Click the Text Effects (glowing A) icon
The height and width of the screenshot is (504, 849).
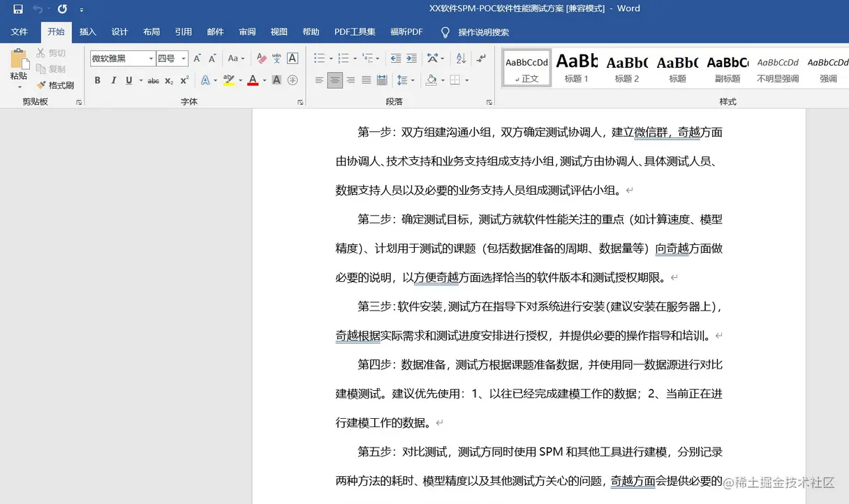205,80
